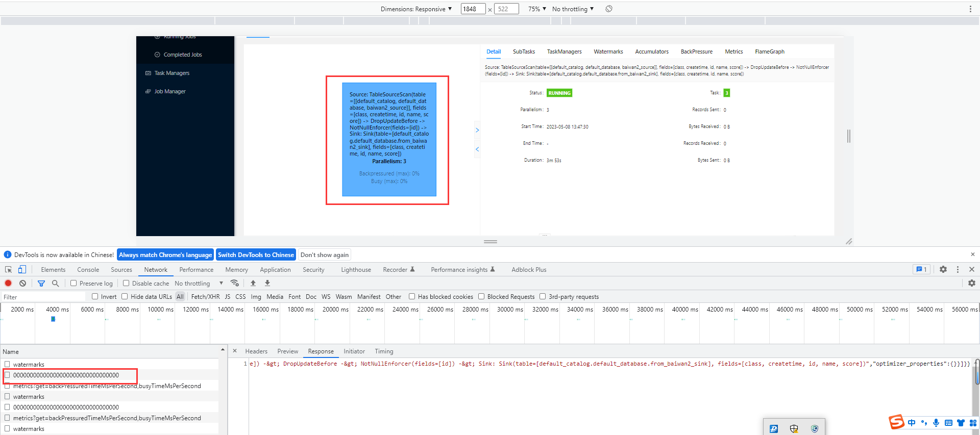Open network panel settings gear icon
The image size is (980, 435).
[x=972, y=283]
